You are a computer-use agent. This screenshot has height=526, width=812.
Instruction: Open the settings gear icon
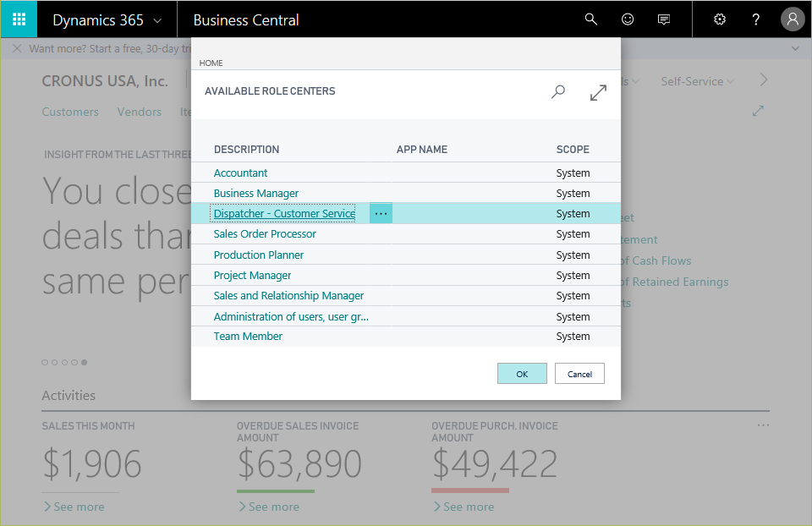(x=720, y=19)
